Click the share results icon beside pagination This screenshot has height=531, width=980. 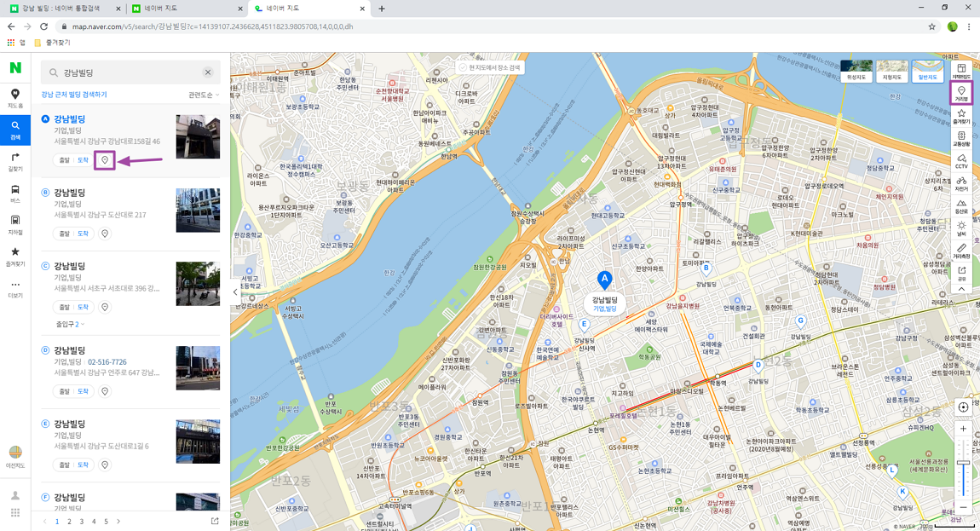pyautogui.click(x=215, y=521)
